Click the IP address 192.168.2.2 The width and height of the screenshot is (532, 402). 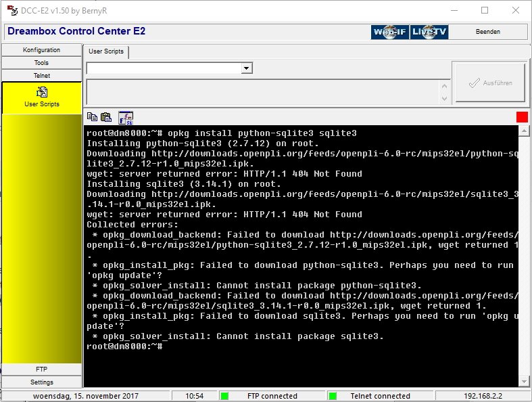coord(483,396)
